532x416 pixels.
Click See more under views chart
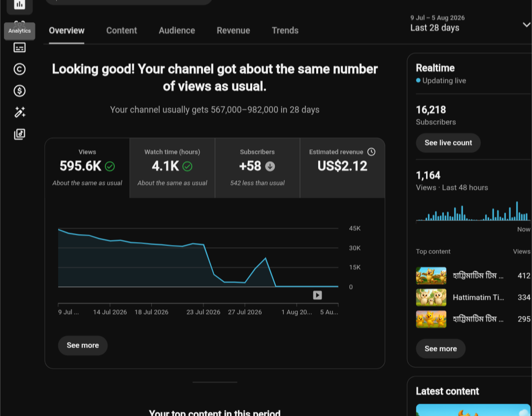pos(83,346)
